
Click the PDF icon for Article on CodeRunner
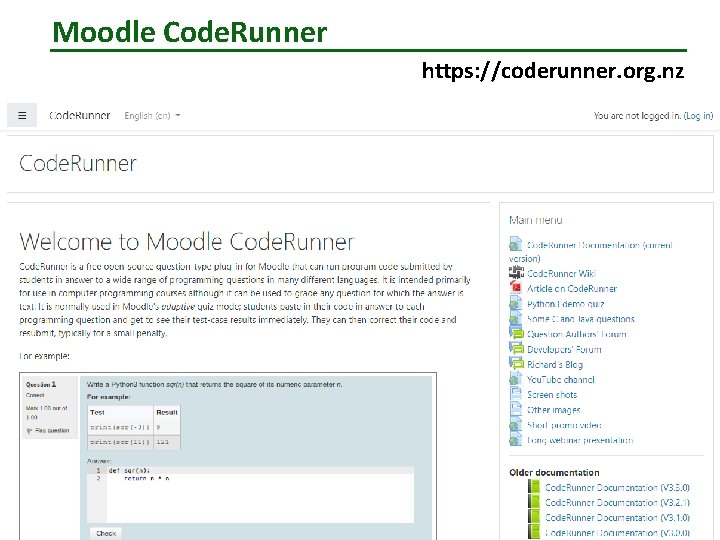click(x=516, y=287)
